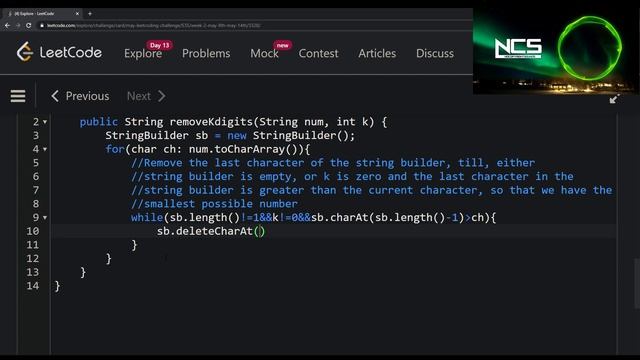Viewport: 640px width, 360px height.
Task: Open the Discuss page
Action: tap(435, 53)
